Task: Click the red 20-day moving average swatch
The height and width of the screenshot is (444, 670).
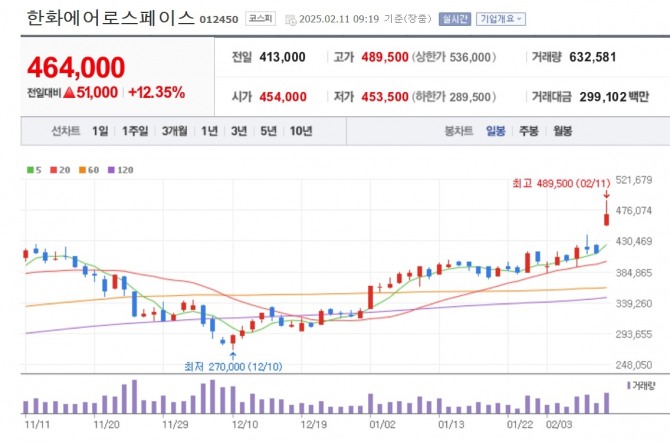Action: (56, 170)
